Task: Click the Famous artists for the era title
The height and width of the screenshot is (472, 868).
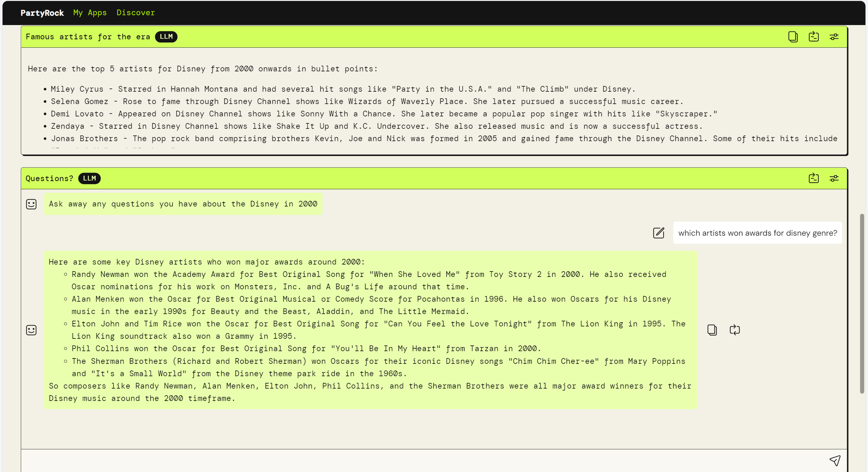Action: tap(88, 37)
